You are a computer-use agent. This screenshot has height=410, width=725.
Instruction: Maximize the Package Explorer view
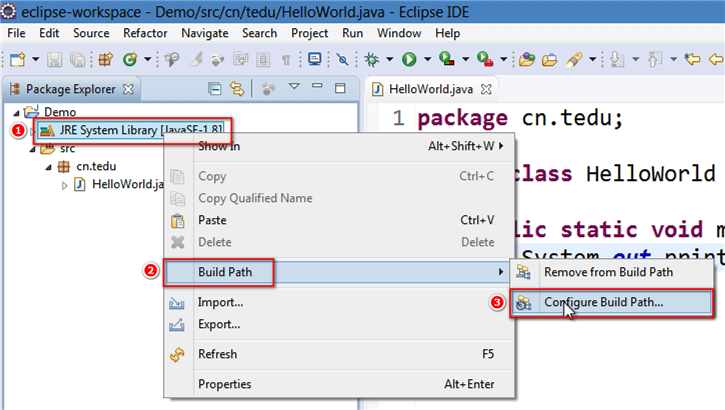(x=340, y=88)
